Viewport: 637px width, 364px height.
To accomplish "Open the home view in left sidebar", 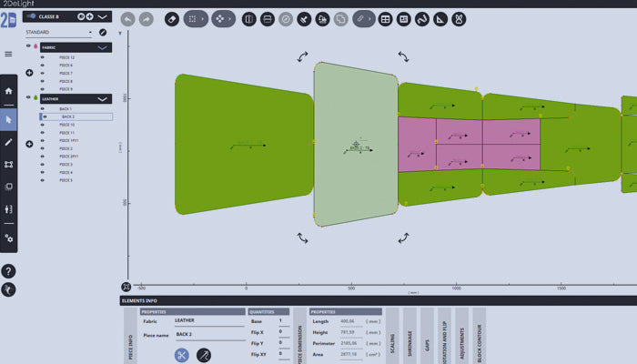I will (9, 91).
